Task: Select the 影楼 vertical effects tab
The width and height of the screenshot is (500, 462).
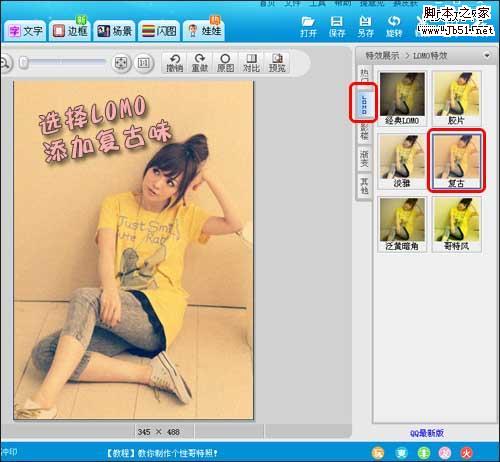Action: (364, 132)
